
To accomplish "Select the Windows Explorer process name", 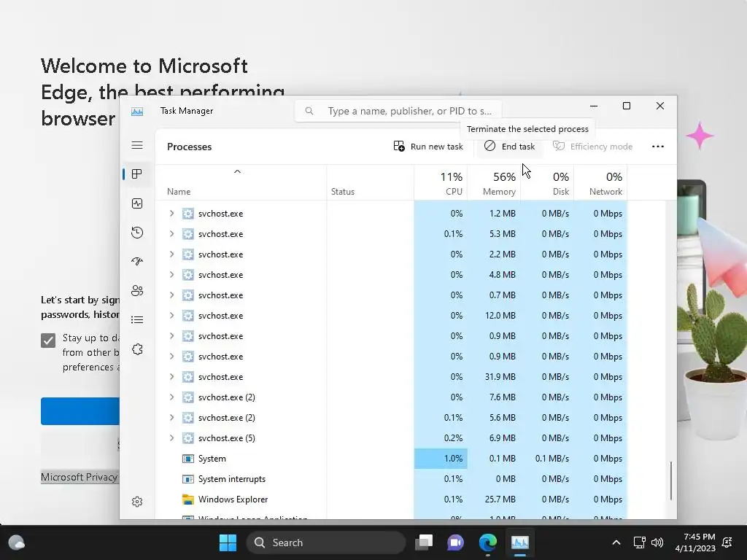I will (233, 499).
